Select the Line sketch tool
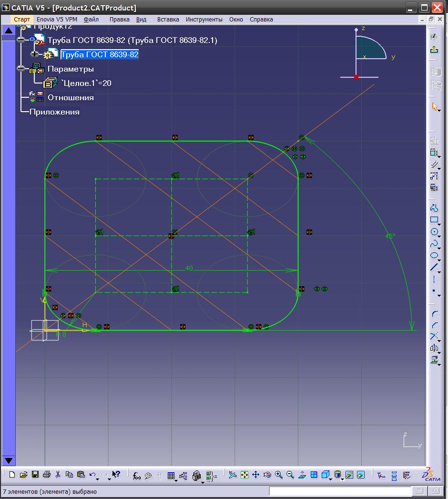This screenshot has height=499, width=448. pyautogui.click(x=434, y=267)
